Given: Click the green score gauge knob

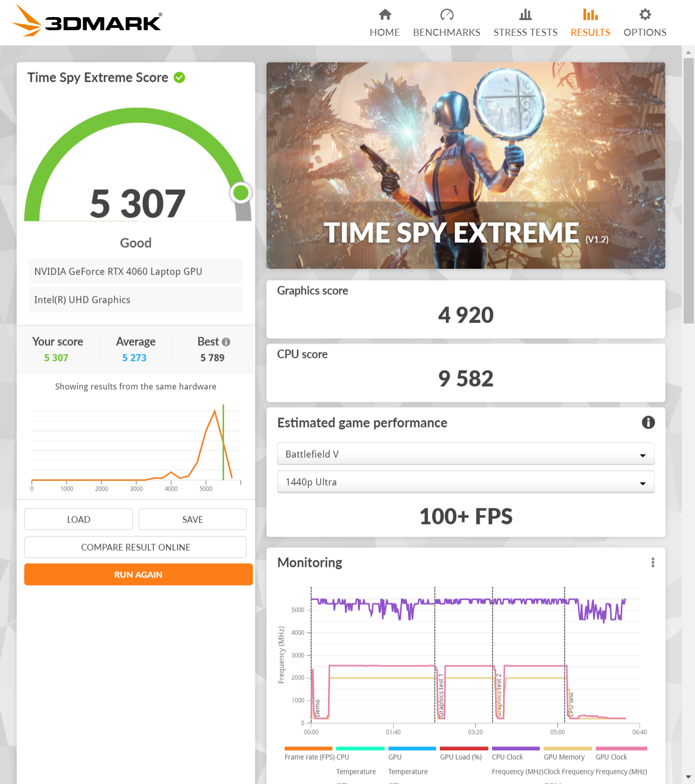Looking at the screenshot, I should 241,192.
